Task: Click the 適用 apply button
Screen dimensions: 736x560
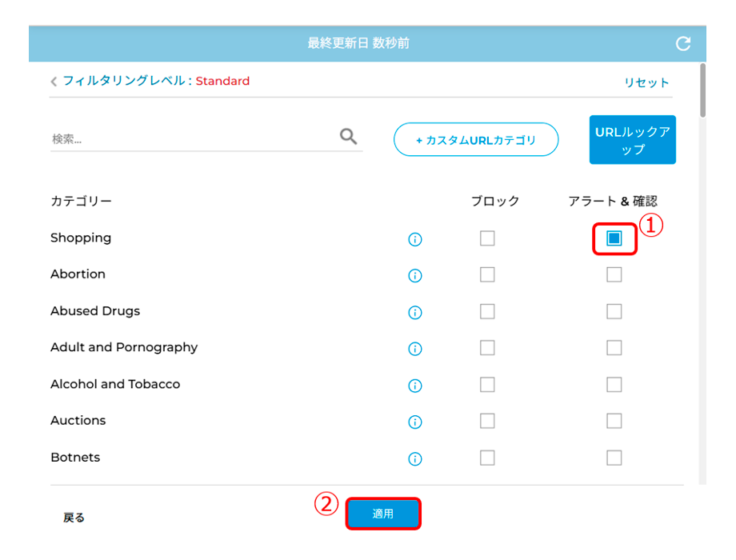Action: [x=383, y=514]
